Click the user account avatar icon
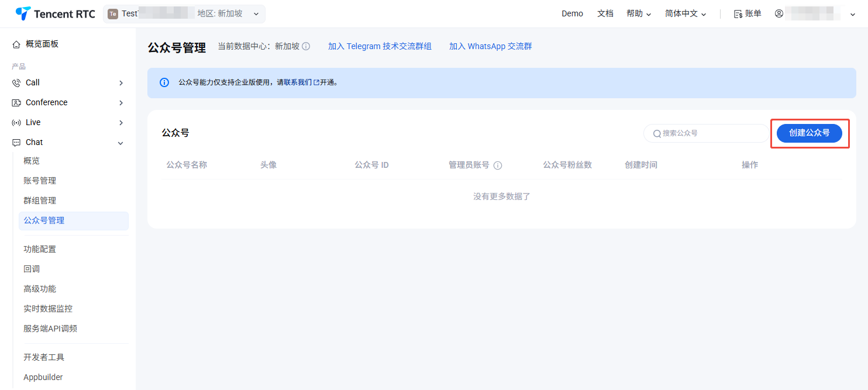Image resolution: width=868 pixels, height=390 pixels. [779, 13]
